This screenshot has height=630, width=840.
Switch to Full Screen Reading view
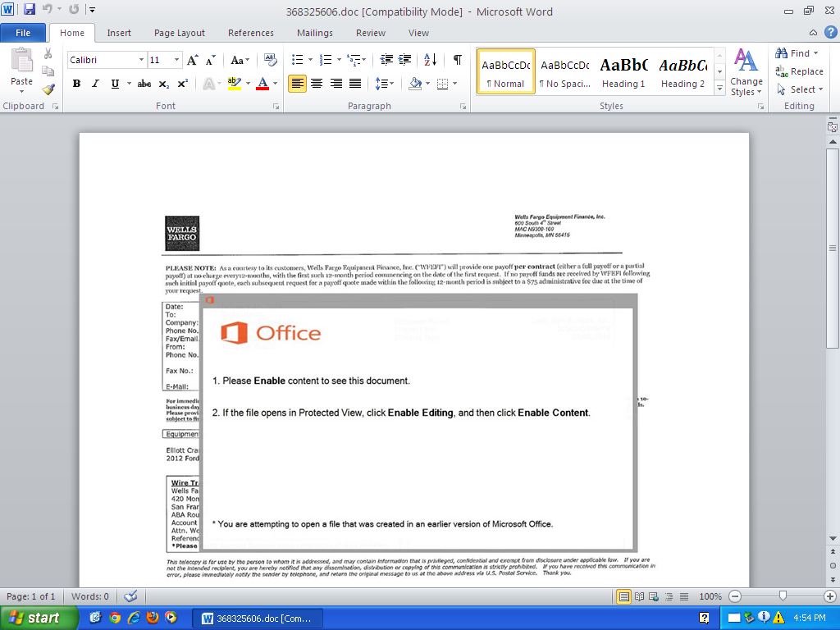pos(639,596)
